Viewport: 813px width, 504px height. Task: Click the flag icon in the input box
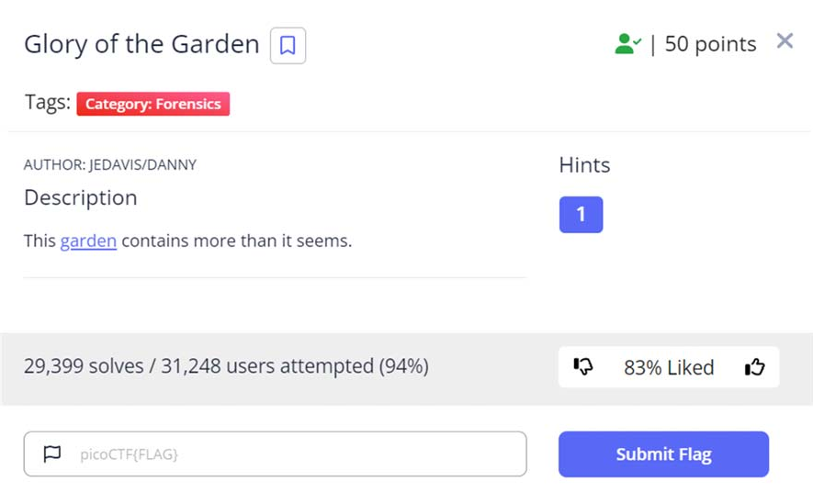tap(52, 454)
